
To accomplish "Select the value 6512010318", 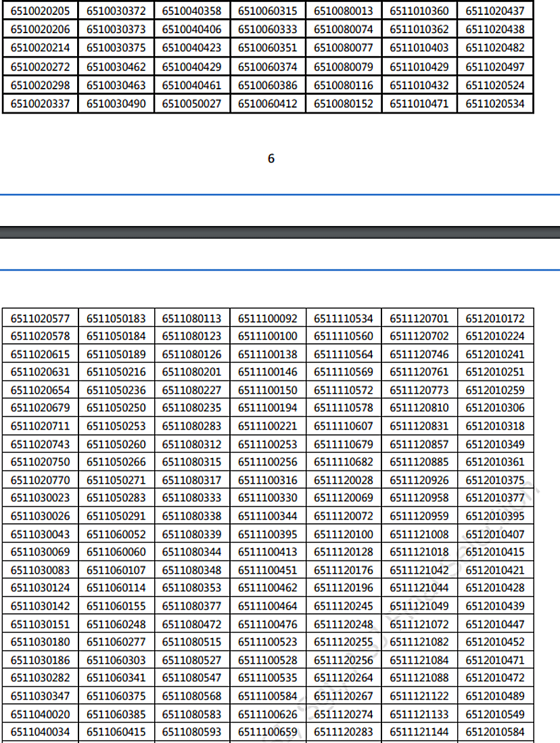I will pyautogui.click(x=495, y=426).
